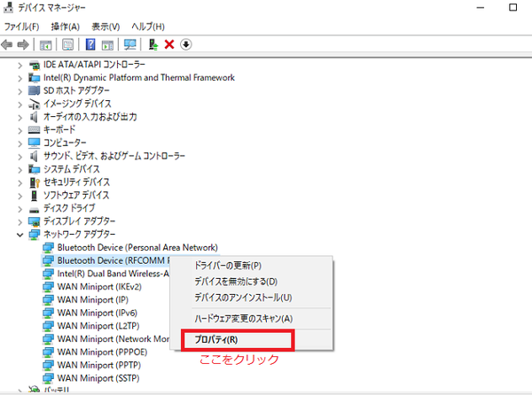Image resolution: width=532 pixels, height=395 pixels.
Task: Click the update driver toolbar icon
Action: point(153,44)
